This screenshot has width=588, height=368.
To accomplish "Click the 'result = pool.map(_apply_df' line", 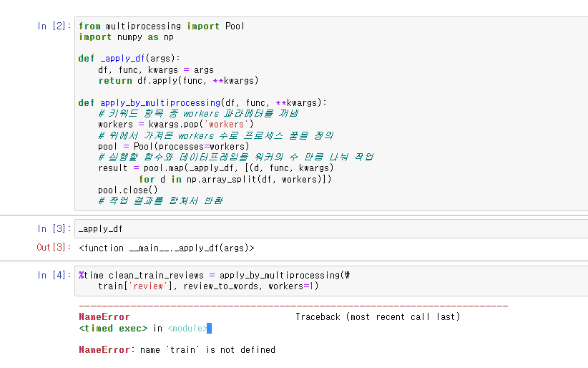I will click(x=216, y=168).
